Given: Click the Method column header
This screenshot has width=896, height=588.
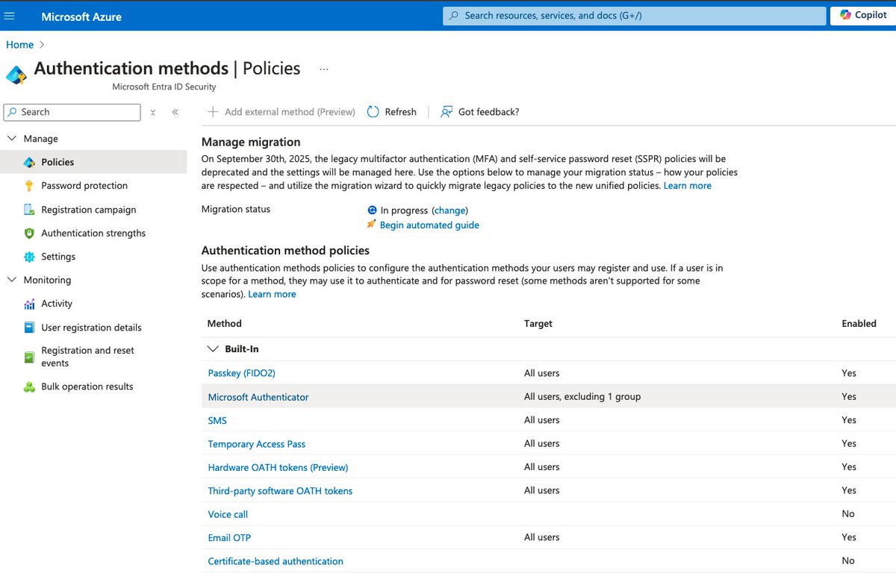Looking at the screenshot, I should (225, 323).
